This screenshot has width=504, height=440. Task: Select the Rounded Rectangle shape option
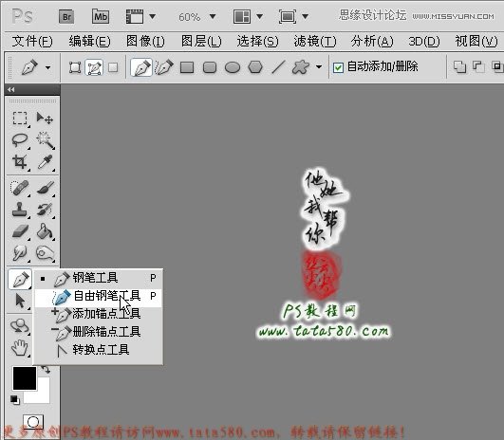[210, 67]
